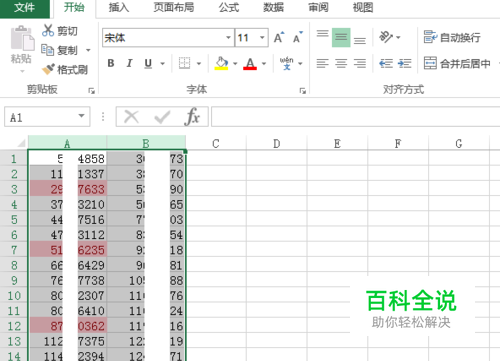Screen dimensions: 500x361
Task: Open the Name Box dropdown arrow
Action: (81, 116)
